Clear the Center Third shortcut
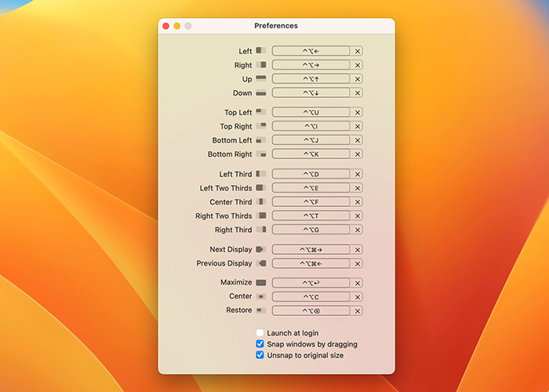Screen dimensions: 549x392 pos(357,202)
